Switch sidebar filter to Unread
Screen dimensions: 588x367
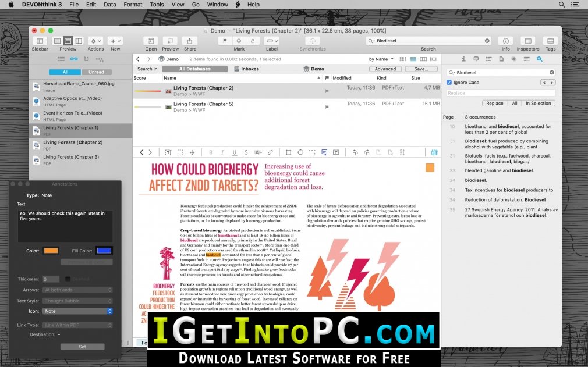tap(96, 72)
